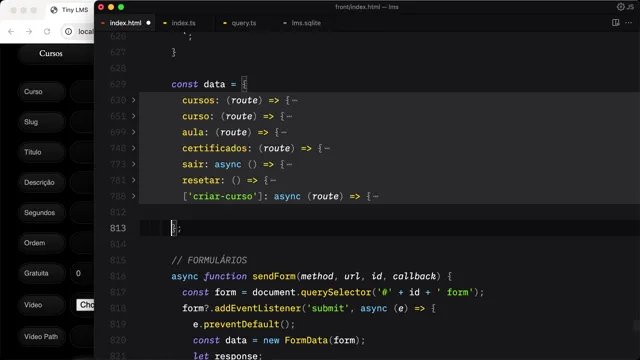
Task: Click the browser reload icon
Action: tap(47, 31)
